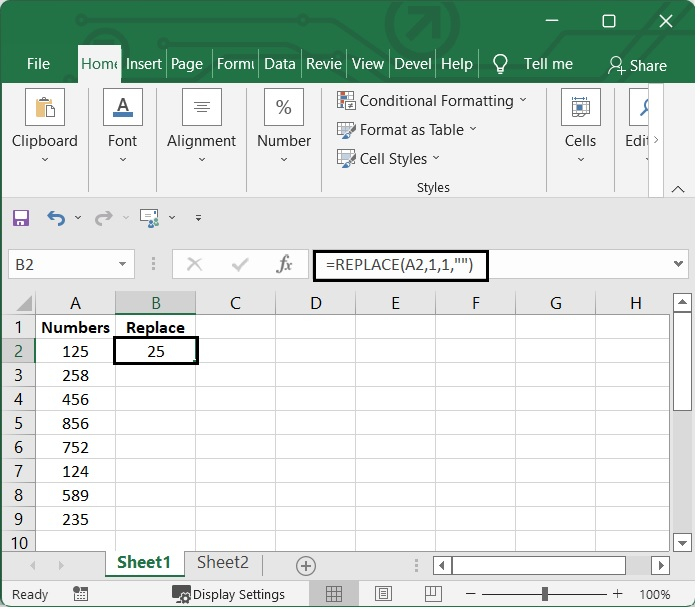Collapse the ribbon with the up chevron
The height and width of the screenshot is (611, 700).
point(678,189)
